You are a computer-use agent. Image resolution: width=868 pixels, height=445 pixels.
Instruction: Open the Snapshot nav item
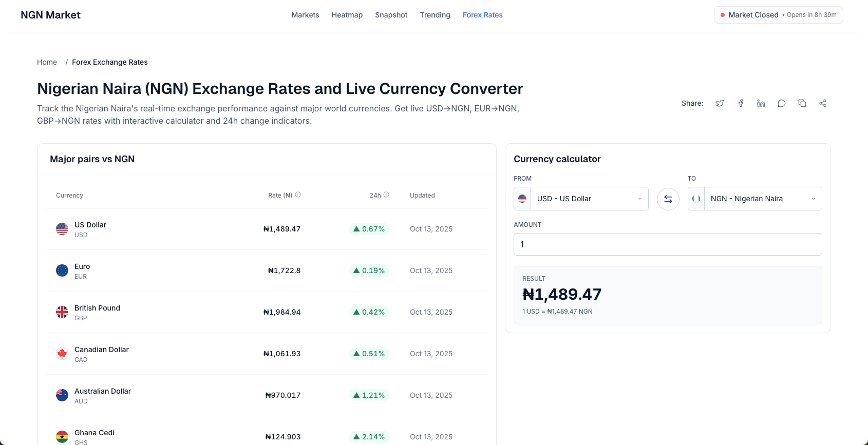point(391,15)
